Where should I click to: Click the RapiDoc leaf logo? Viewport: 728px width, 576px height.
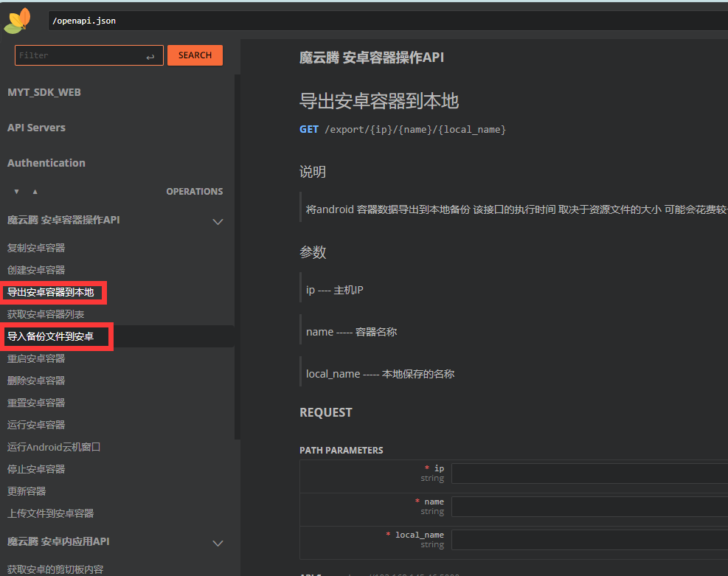click(x=18, y=21)
